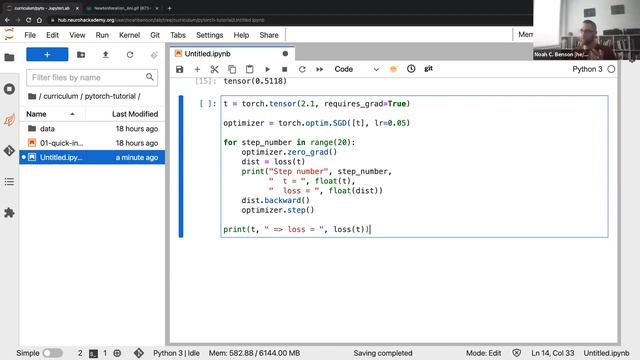Click the terminals count icon in status bar
The image size is (640, 360).
[93, 353]
